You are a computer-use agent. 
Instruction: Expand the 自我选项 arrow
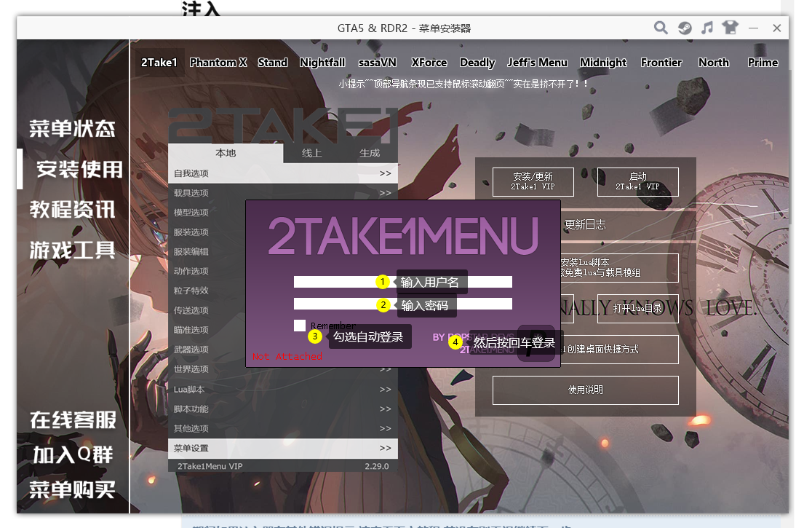pos(385,173)
